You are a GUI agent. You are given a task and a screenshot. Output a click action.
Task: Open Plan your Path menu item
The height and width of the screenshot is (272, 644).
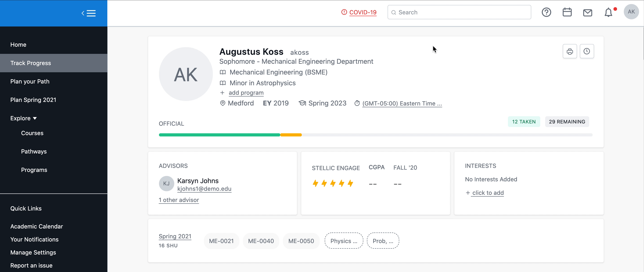tap(30, 81)
